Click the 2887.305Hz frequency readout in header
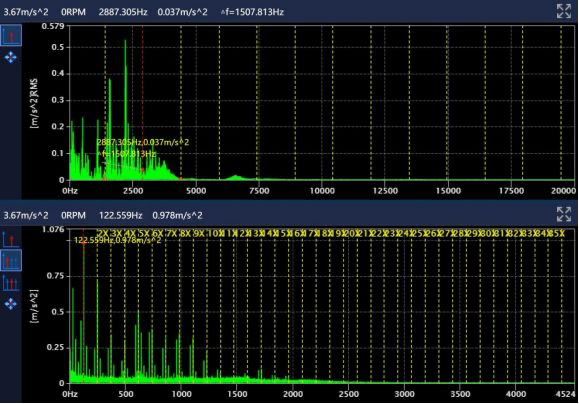 point(123,12)
